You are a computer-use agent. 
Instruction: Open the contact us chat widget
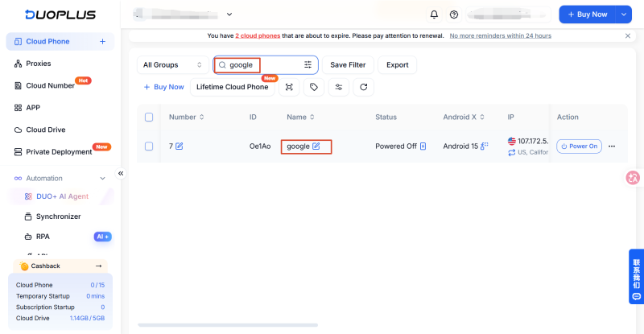click(636, 277)
